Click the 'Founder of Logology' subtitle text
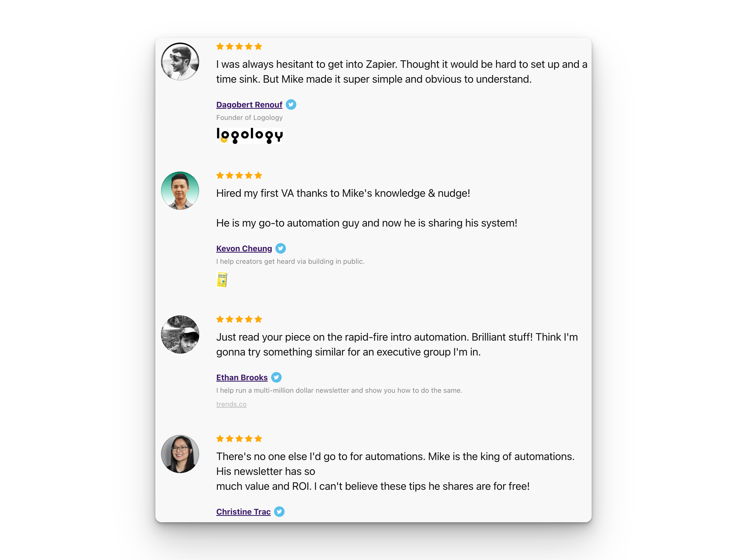The width and height of the screenshot is (747, 560). point(249,118)
